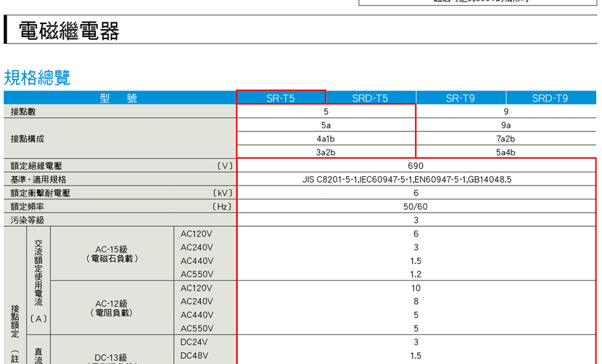
Task: Click AC440V under the AC-12級 group
Action: pos(197,315)
